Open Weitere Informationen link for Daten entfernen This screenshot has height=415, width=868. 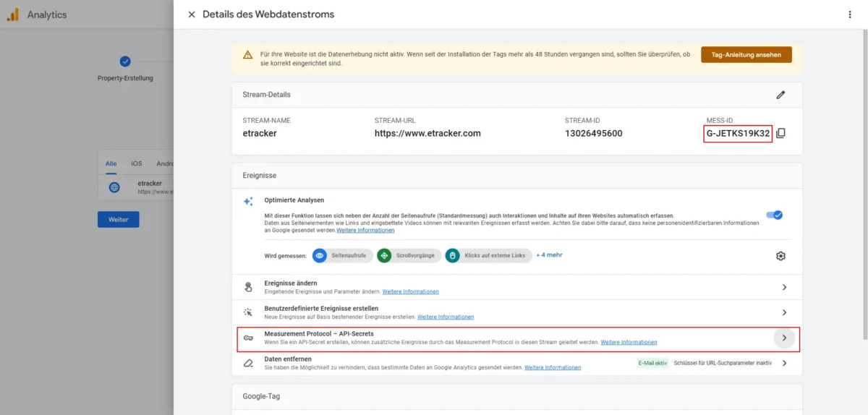(x=553, y=367)
